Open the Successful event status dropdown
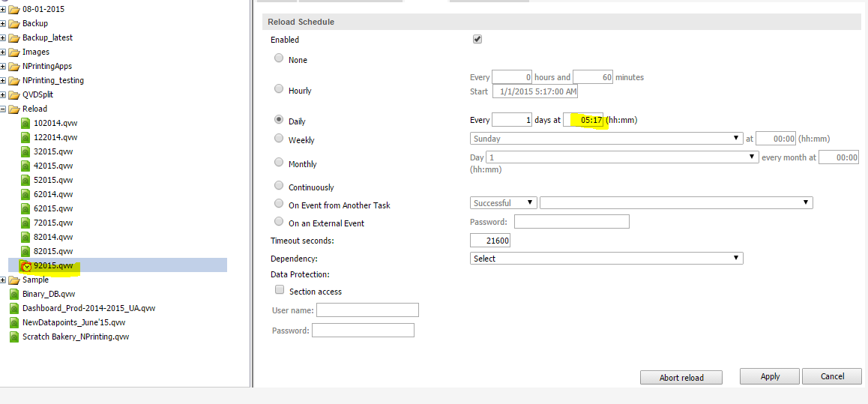This screenshot has height=404, width=868. (x=503, y=202)
